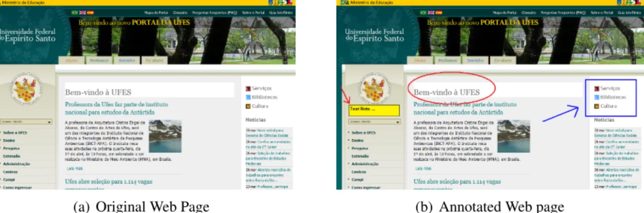Screen dimensions: 644x213
Task: Click the Bibliotecas icon on the original page
Action: tap(248, 97)
